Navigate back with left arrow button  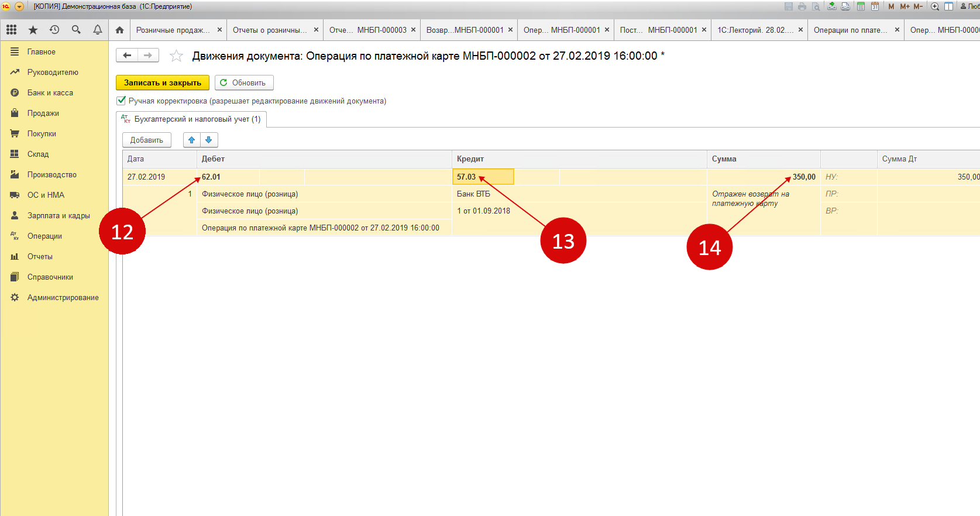127,56
